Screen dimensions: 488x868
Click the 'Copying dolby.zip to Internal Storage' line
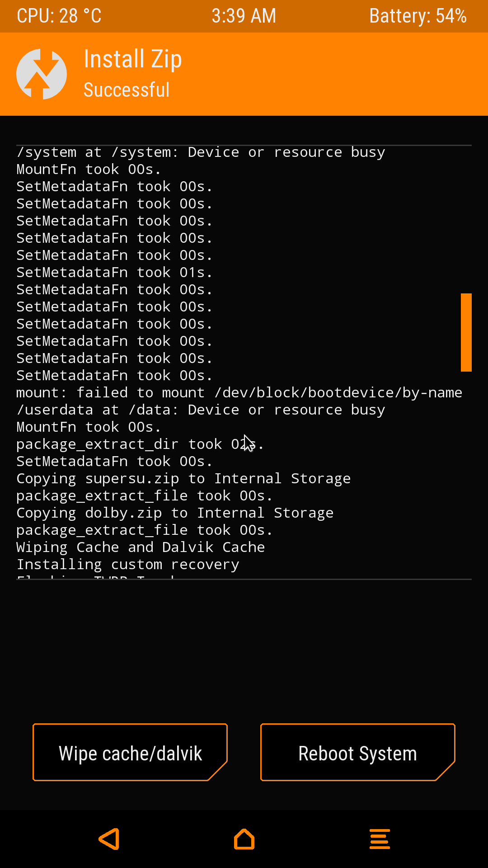pos(175,513)
